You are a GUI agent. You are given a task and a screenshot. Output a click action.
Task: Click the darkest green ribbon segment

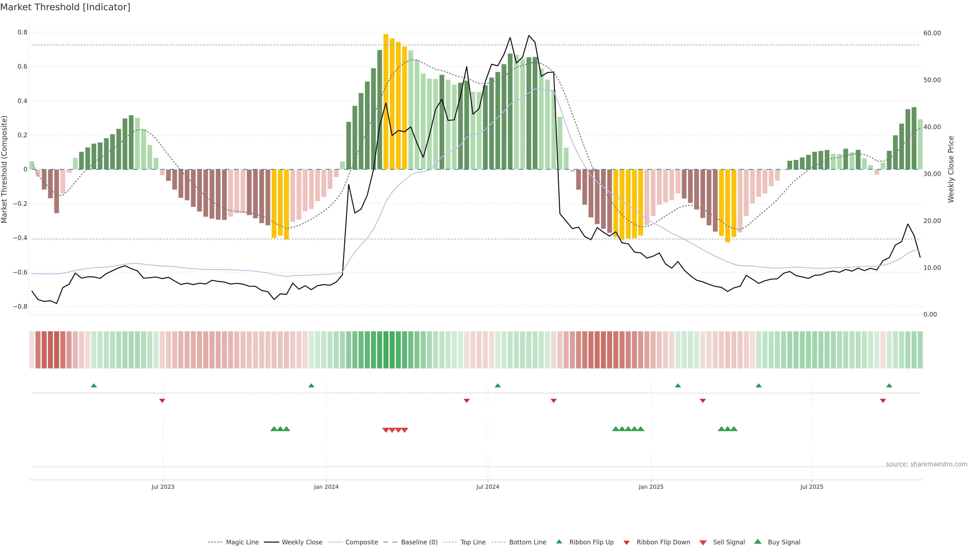coord(386,350)
